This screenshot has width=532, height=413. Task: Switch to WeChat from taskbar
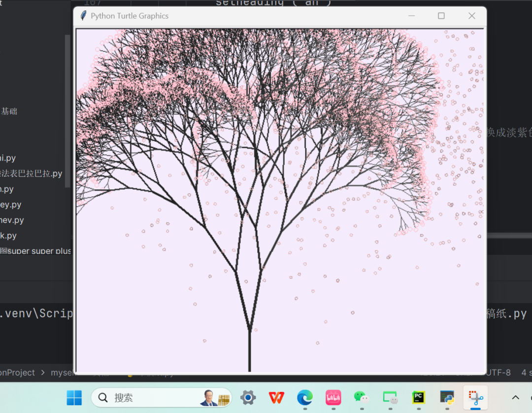point(362,398)
